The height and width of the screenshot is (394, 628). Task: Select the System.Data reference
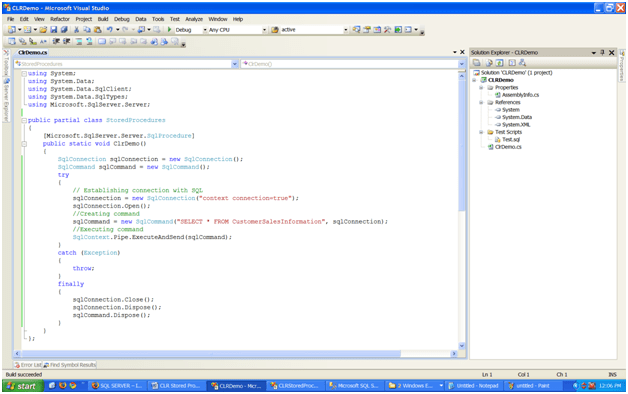517,117
